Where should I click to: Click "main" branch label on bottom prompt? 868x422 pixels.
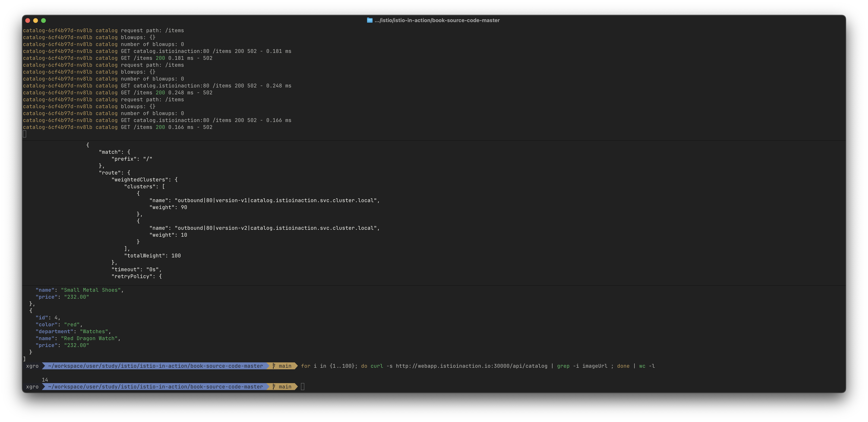click(285, 387)
